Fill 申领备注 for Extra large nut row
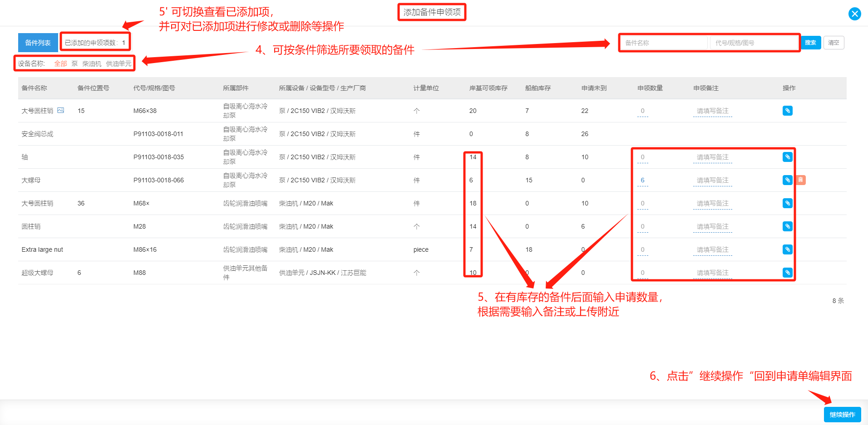The width and height of the screenshot is (868, 425). pyautogui.click(x=712, y=250)
